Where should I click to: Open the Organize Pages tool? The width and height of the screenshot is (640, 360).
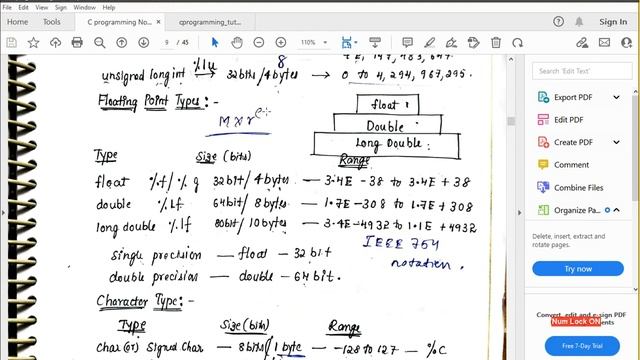click(x=576, y=210)
